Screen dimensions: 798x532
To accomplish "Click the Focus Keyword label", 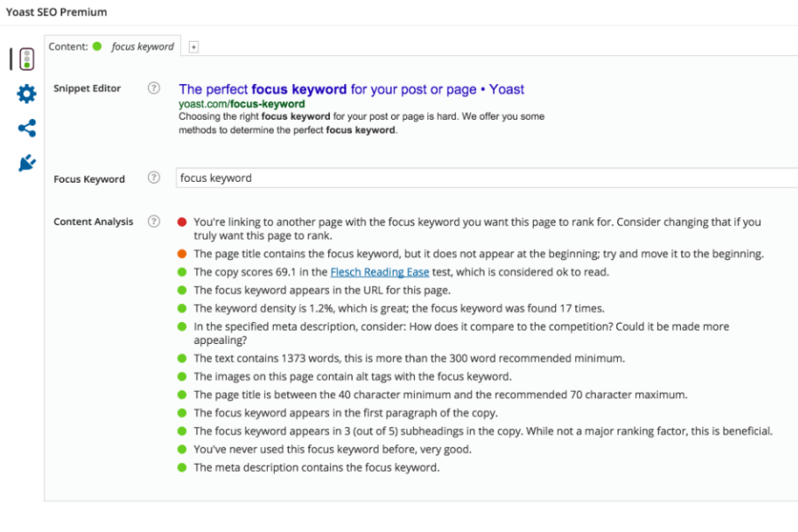I will click(x=89, y=179).
